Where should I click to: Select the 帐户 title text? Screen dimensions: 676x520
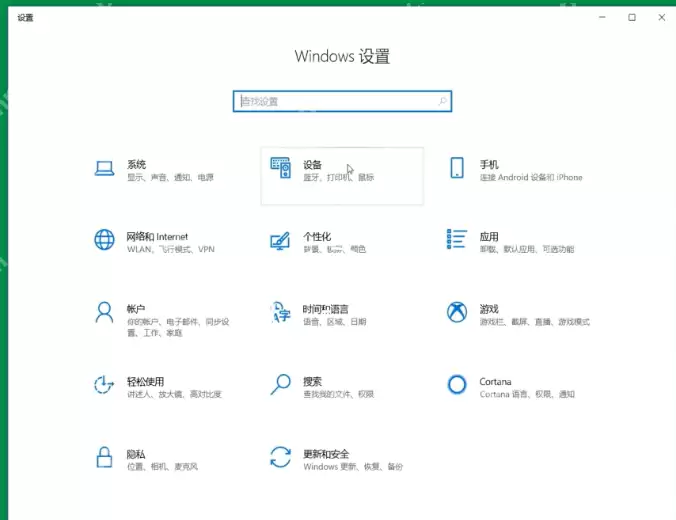pyautogui.click(x=136, y=309)
